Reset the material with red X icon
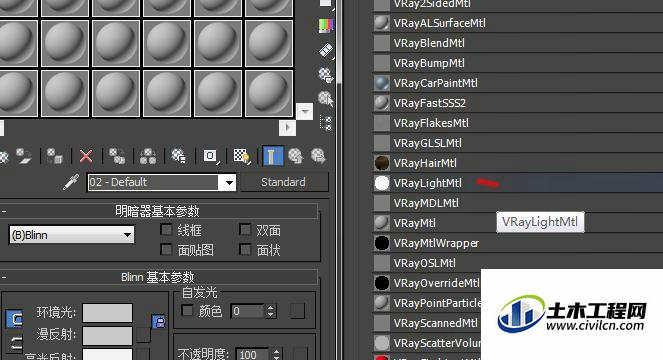The width and height of the screenshot is (663, 360). (86, 156)
